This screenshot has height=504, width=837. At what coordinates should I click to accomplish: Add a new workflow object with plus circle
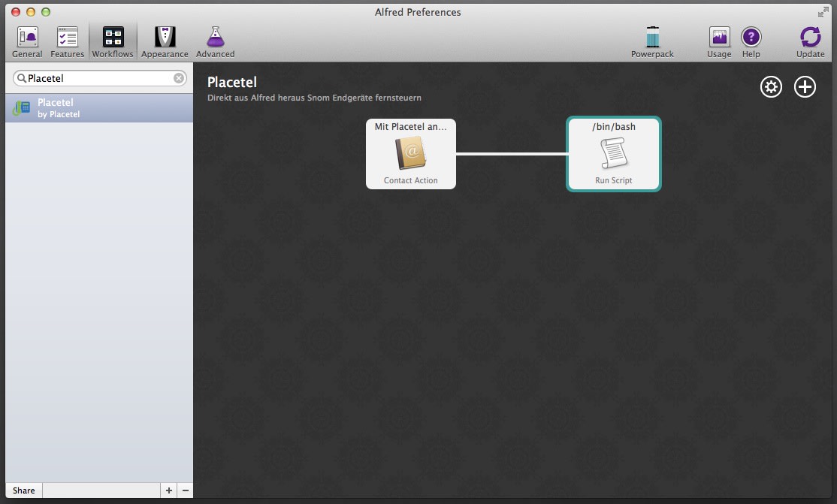pyautogui.click(x=805, y=87)
